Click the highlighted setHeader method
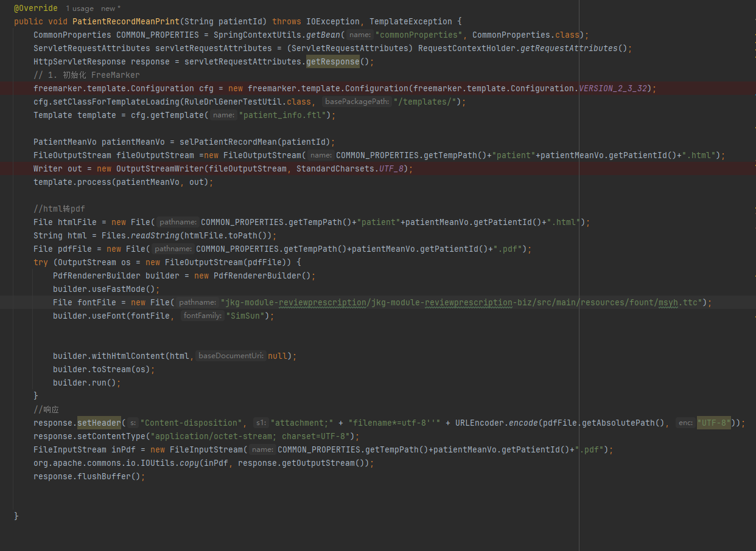Image resolution: width=756 pixels, height=551 pixels. pos(99,423)
